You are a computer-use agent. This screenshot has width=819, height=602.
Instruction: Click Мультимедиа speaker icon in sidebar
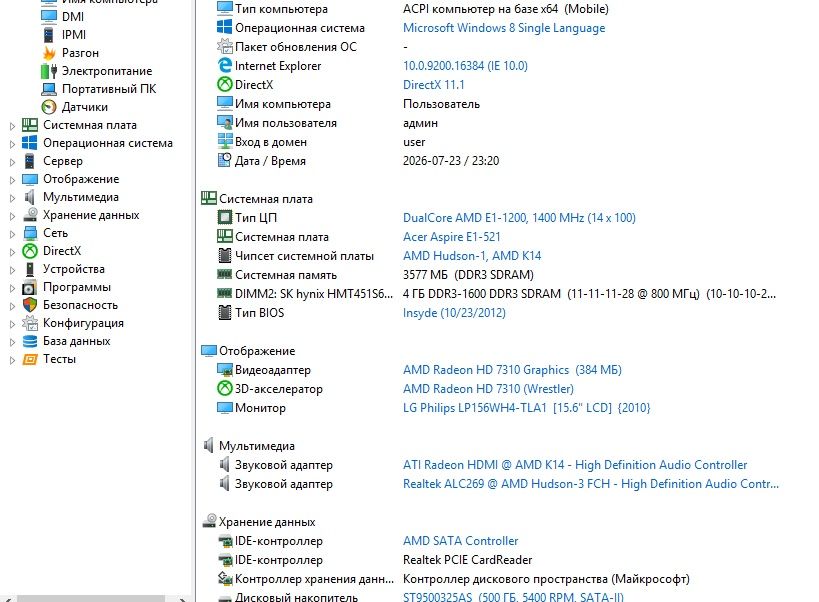point(30,197)
